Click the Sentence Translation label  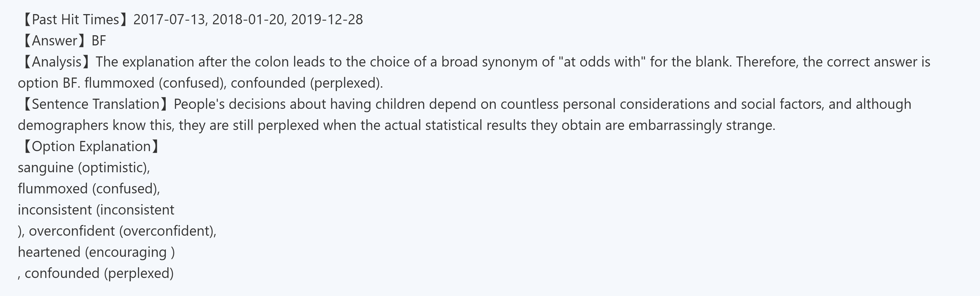(95, 104)
